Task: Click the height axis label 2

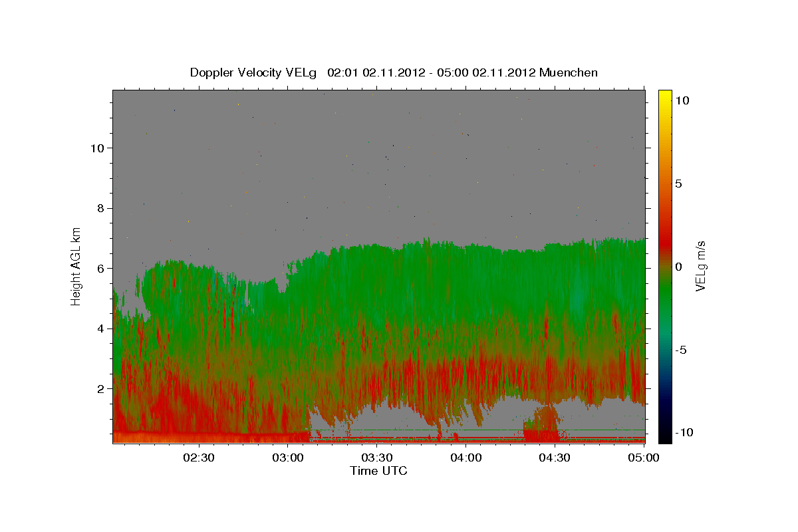Action: pos(100,388)
